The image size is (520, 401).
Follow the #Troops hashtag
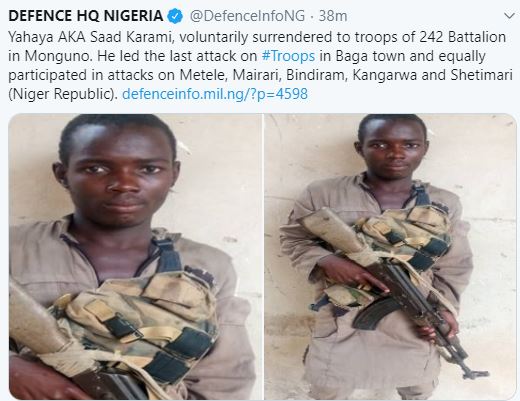(x=288, y=56)
